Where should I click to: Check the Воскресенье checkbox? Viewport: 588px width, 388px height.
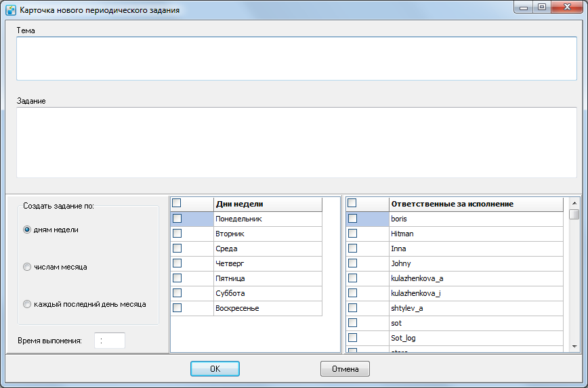[177, 308]
